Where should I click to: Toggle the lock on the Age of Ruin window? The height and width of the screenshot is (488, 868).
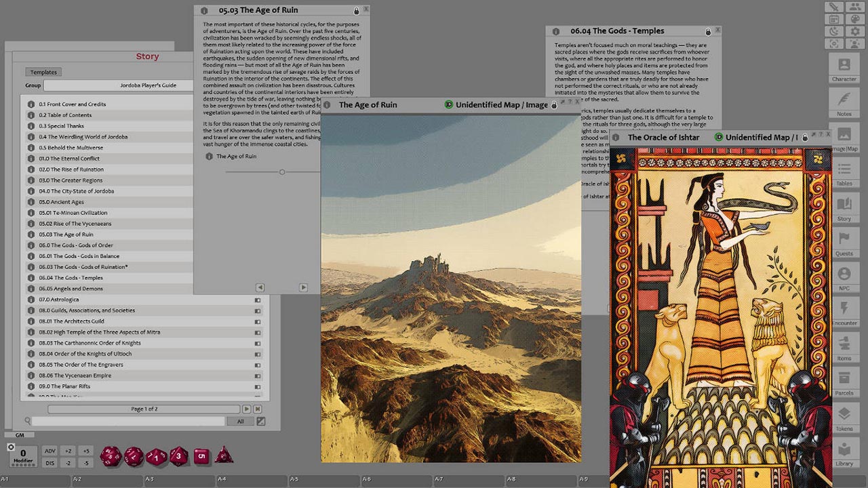[357, 10]
